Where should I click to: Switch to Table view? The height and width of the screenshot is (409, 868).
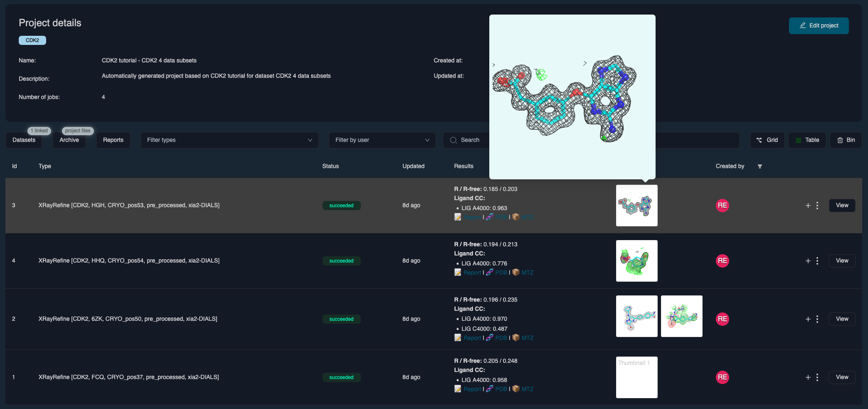tap(807, 140)
